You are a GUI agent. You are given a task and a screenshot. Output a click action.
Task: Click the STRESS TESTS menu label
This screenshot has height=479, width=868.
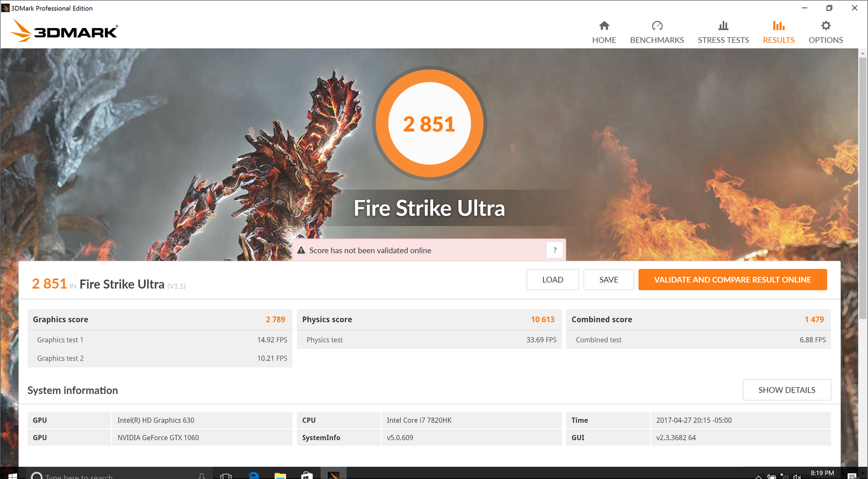[723, 40]
